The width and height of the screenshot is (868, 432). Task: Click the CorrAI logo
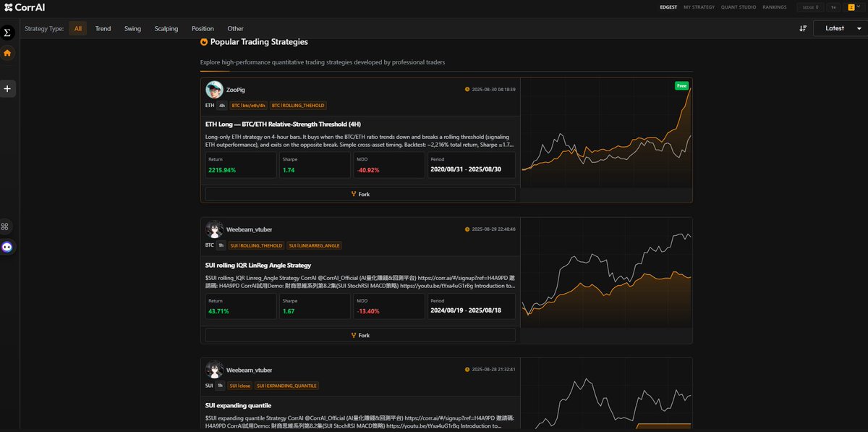(x=25, y=7)
